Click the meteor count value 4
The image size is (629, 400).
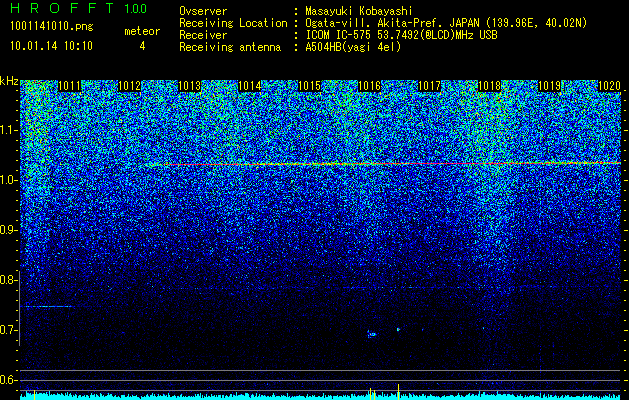click(x=142, y=46)
